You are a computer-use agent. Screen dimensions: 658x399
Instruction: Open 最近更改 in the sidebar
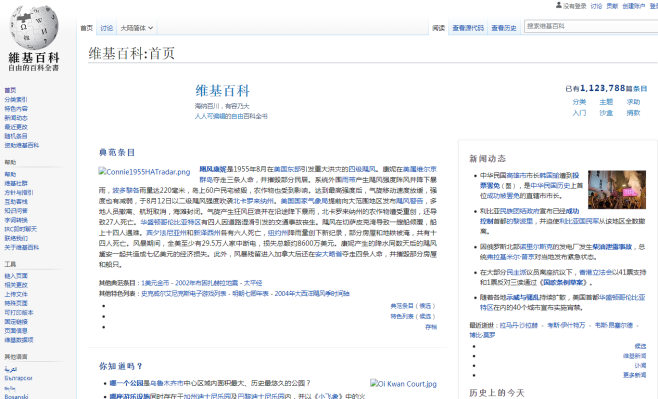(x=16, y=127)
